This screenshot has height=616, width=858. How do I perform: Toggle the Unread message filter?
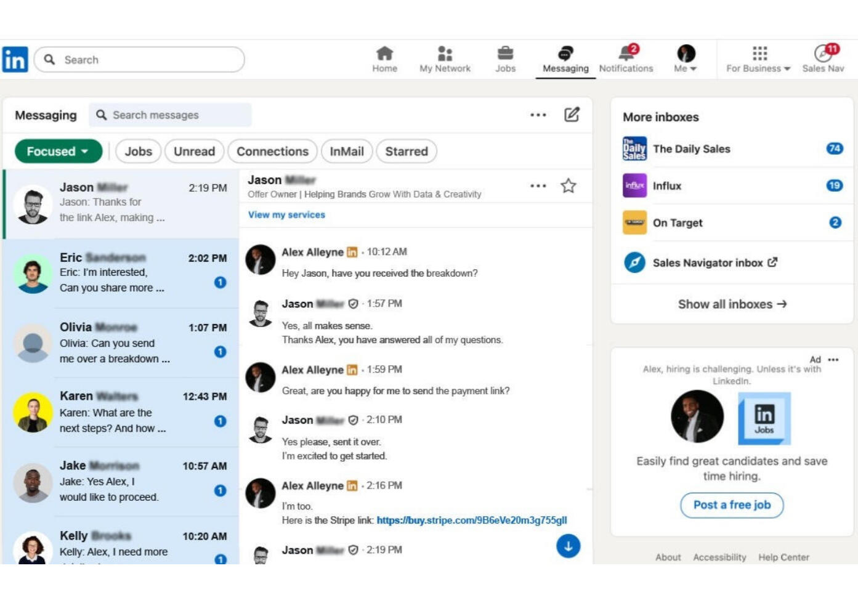(x=194, y=151)
